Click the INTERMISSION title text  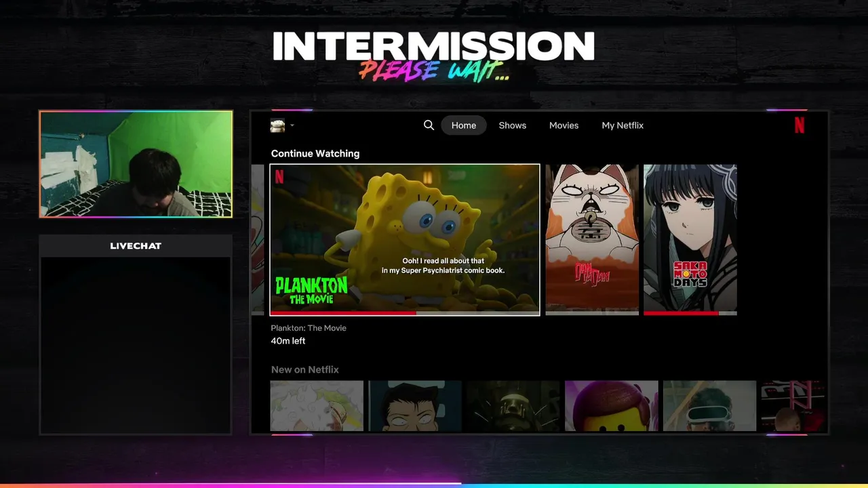[433, 47]
